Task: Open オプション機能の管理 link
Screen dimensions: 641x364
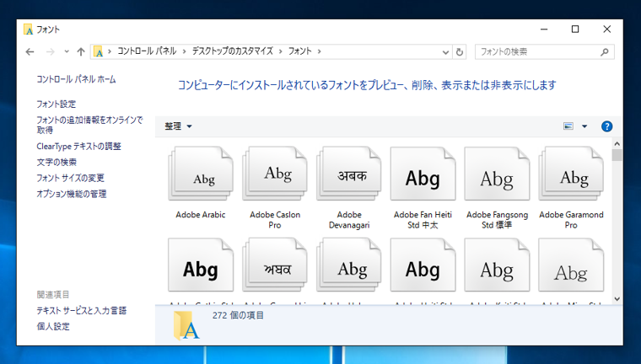Action: click(x=72, y=194)
